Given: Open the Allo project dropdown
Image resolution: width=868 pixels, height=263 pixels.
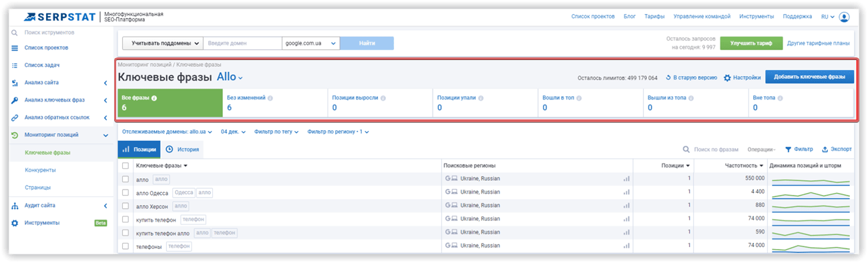Looking at the screenshot, I should point(230,77).
